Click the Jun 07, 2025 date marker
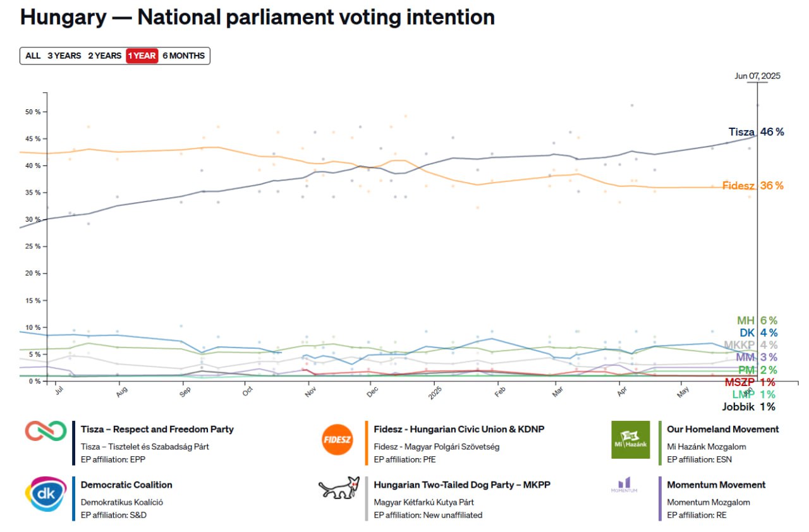This screenshot has width=809, height=532. pyautogui.click(x=757, y=76)
